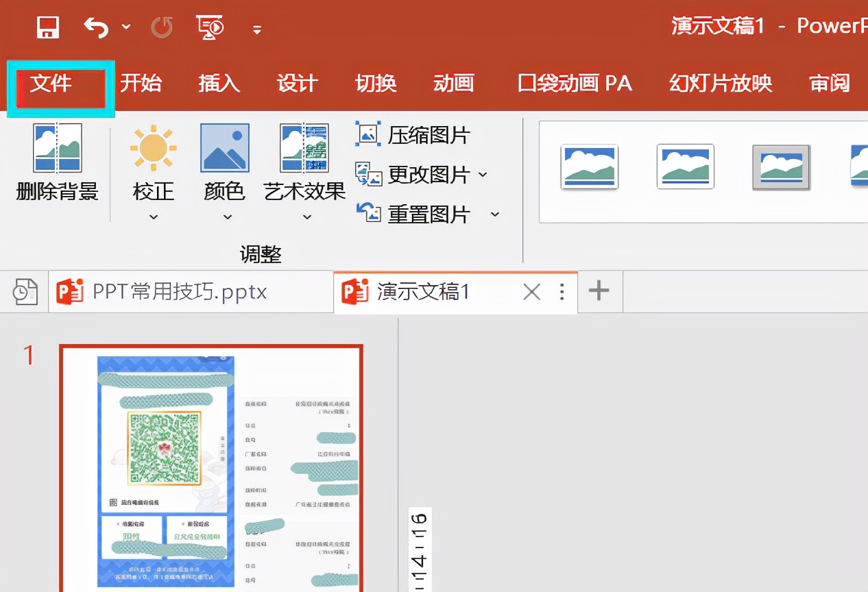Open 演示文稿1 tab options three-dot menu
The image size is (868, 592).
[x=562, y=293]
